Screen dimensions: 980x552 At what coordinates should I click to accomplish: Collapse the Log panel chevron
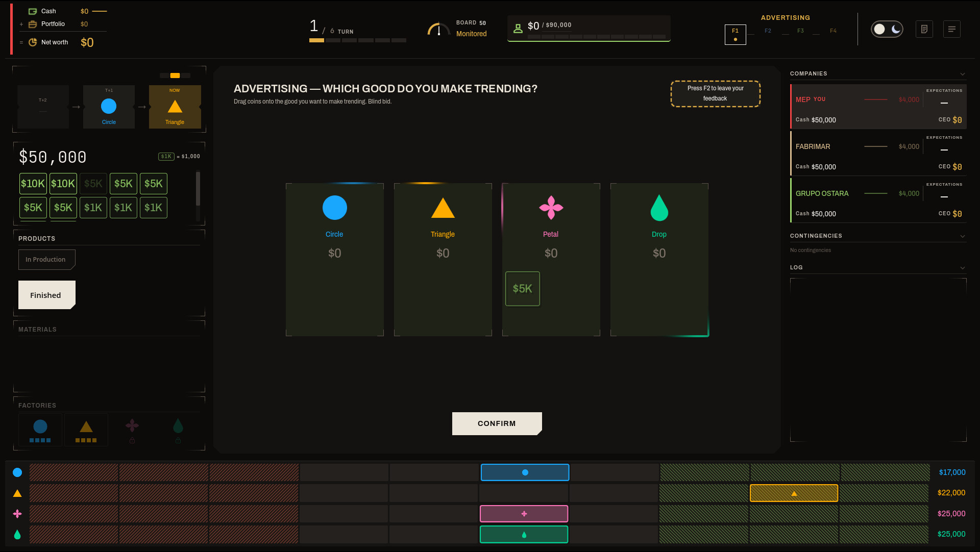click(963, 268)
